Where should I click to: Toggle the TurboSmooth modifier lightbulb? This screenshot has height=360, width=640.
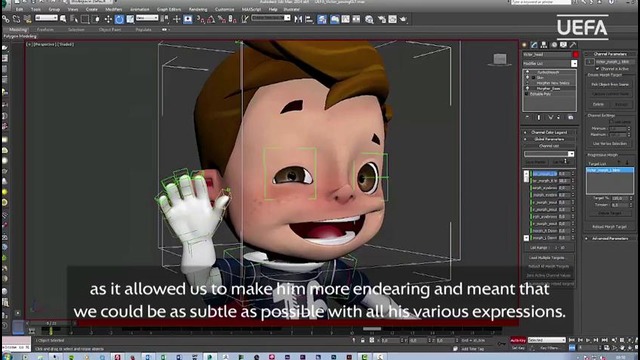527,72
